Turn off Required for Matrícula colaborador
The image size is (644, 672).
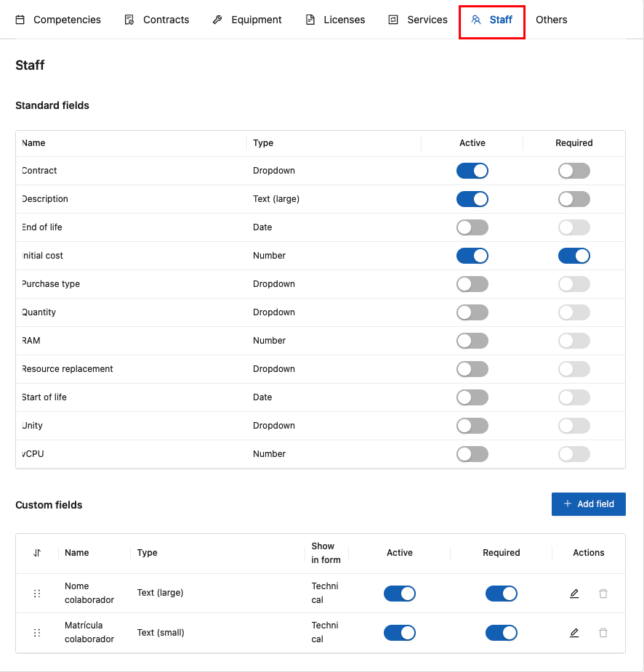point(502,633)
